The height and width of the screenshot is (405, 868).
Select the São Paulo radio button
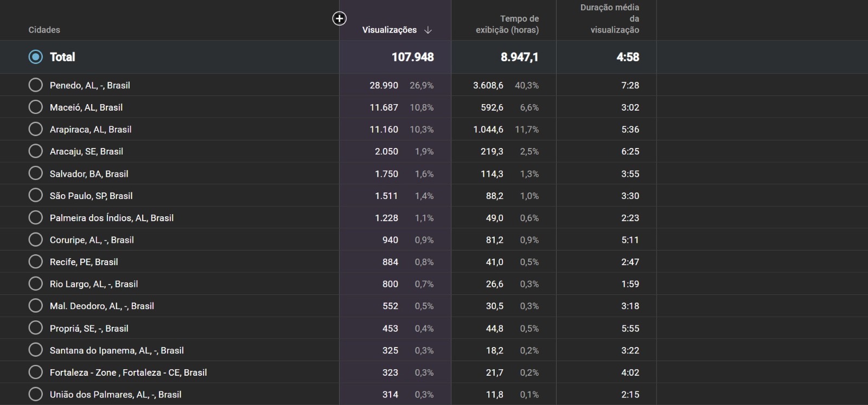coord(35,196)
